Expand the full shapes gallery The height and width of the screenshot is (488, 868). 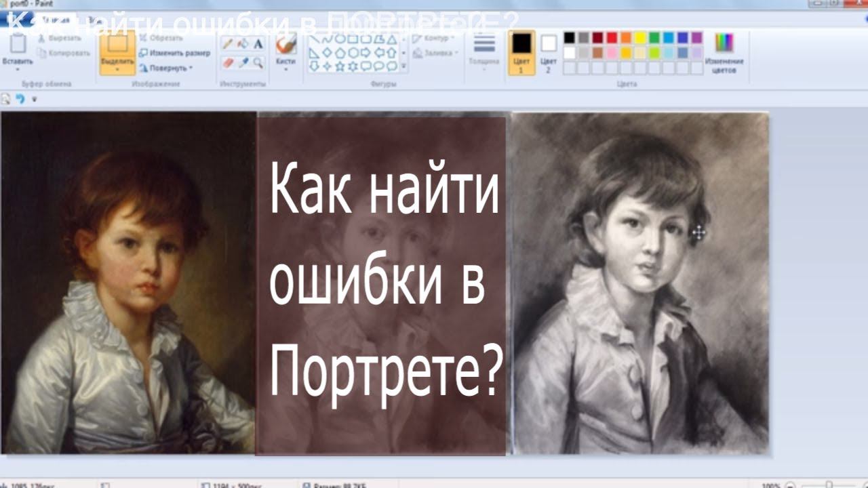pyautogui.click(x=404, y=66)
